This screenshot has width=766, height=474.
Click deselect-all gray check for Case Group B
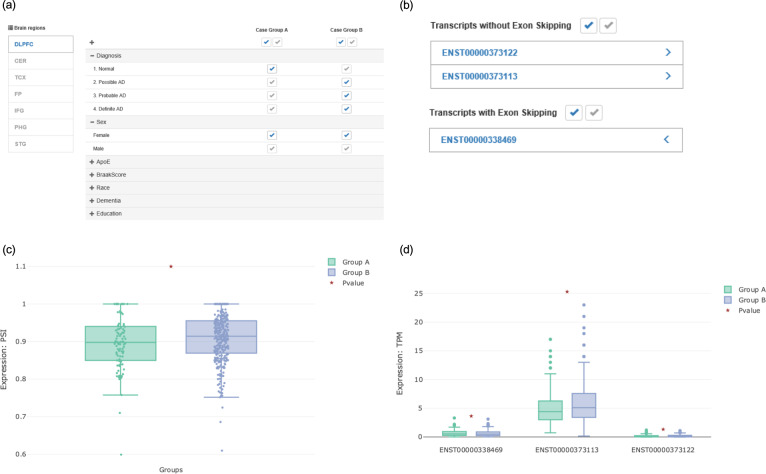coord(352,42)
